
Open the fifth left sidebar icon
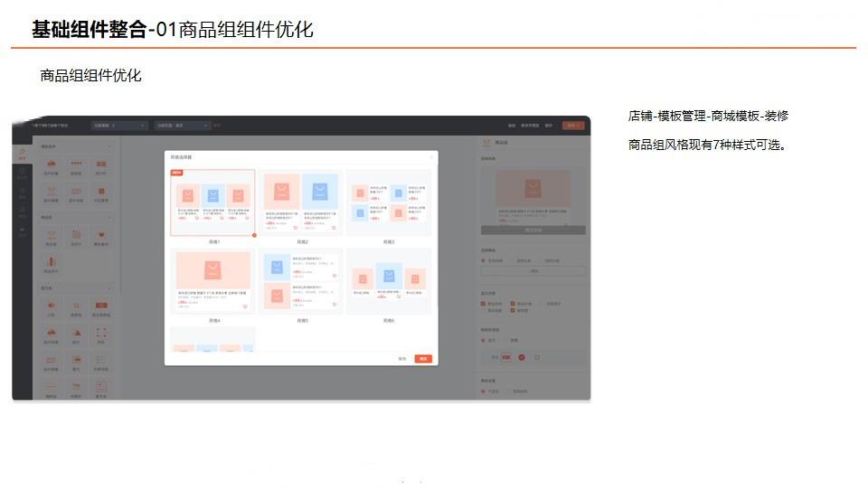[22, 231]
